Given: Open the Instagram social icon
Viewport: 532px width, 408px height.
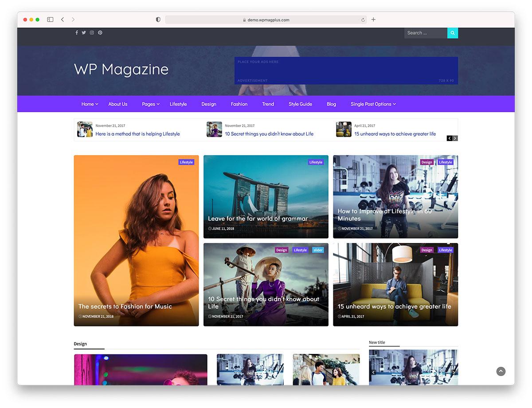Looking at the screenshot, I should click(x=92, y=33).
